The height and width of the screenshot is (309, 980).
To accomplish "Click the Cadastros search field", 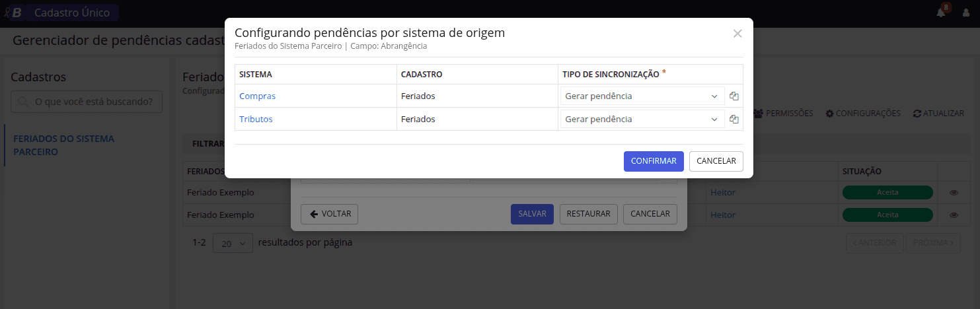I will (x=87, y=102).
